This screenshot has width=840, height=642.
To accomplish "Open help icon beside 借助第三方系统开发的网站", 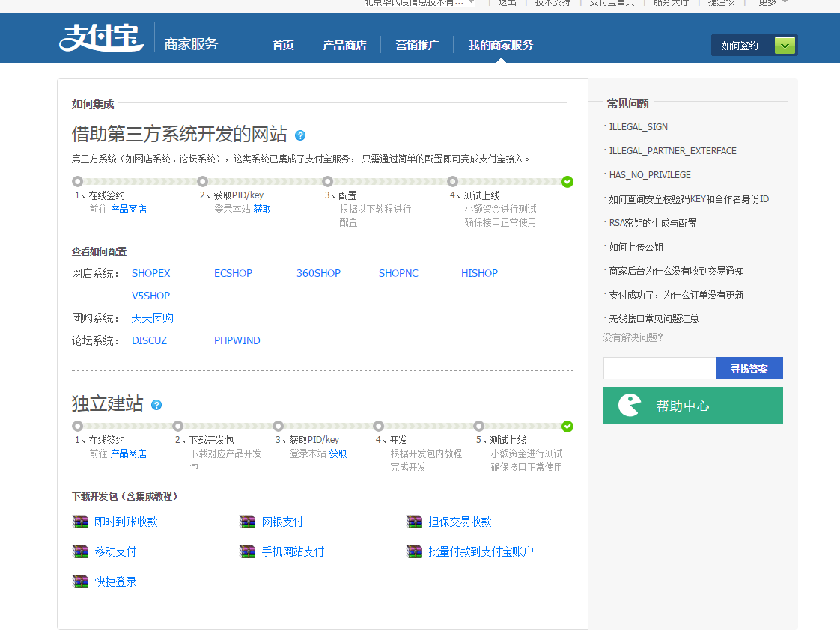I will point(300,135).
